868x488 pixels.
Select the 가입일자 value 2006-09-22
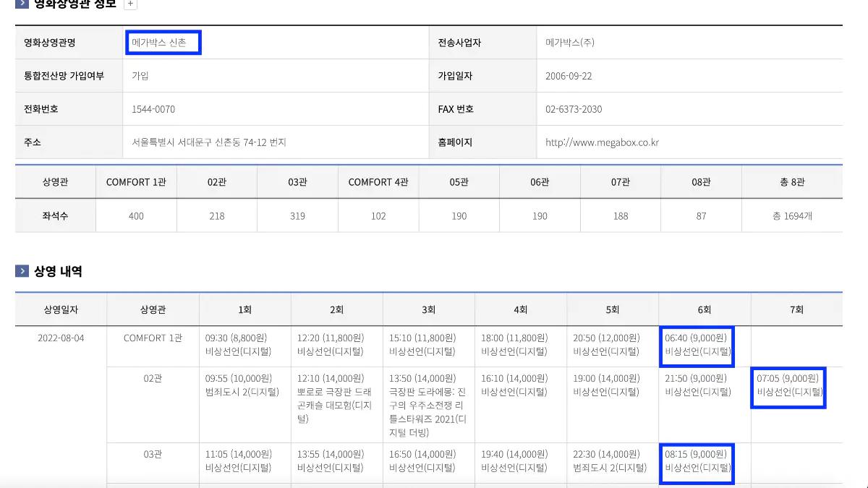(569, 75)
